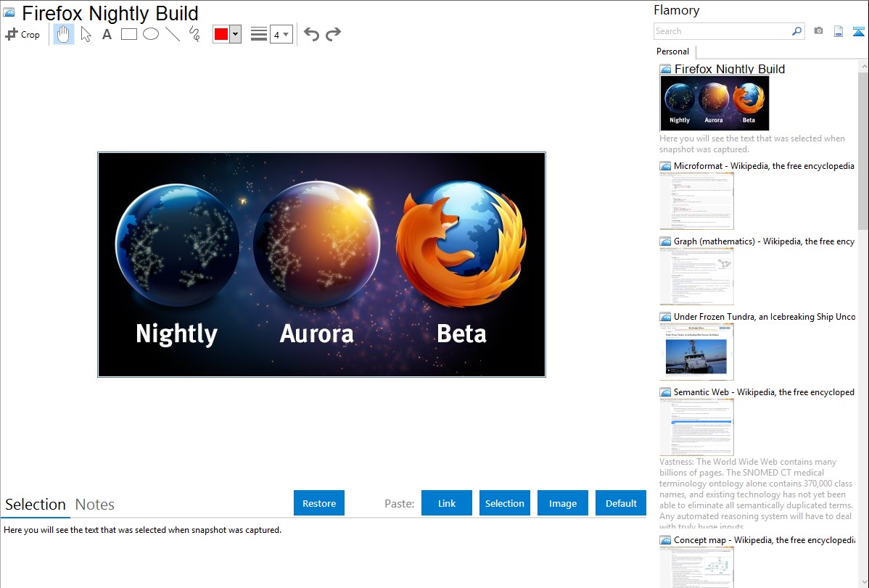Image resolution: width=869 pixels, height=588 pixels.
Task: Open the color picker dropdown arrow
Action: point(236,34)
